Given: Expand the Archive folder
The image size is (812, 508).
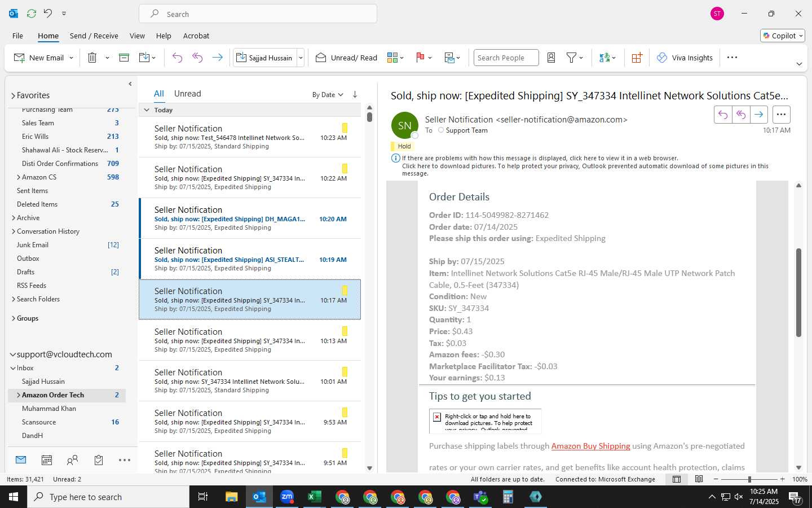Looking at the screenshot, I should coord(13,218).
